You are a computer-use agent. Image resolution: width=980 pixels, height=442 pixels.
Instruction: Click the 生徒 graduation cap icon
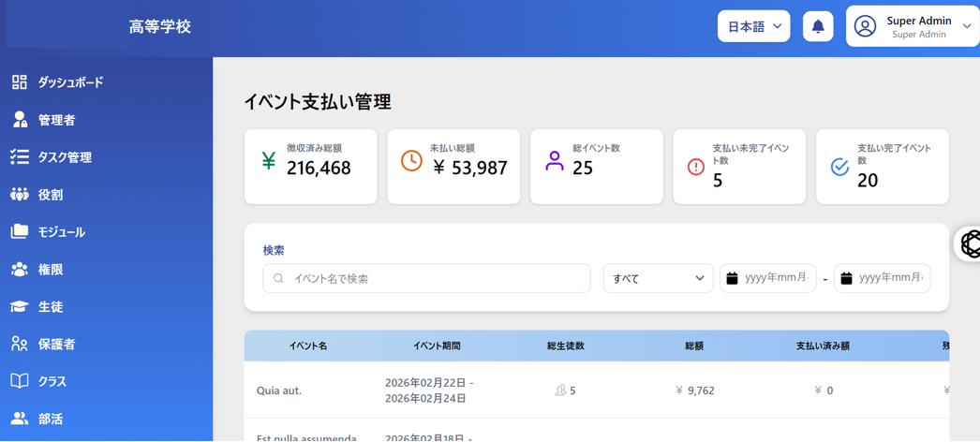pyautogui.click(x=19, y=306)
